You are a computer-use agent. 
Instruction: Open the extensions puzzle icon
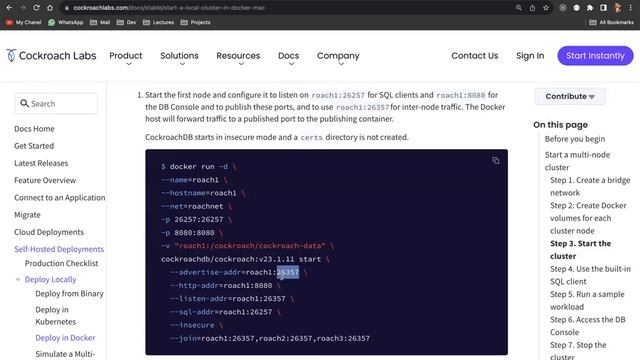(x=590, y=8)
